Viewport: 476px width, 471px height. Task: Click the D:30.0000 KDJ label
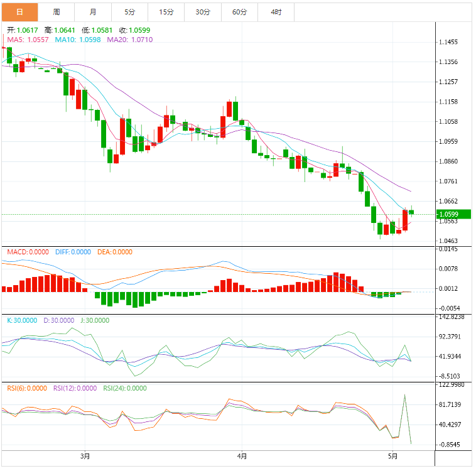(59, 320)
